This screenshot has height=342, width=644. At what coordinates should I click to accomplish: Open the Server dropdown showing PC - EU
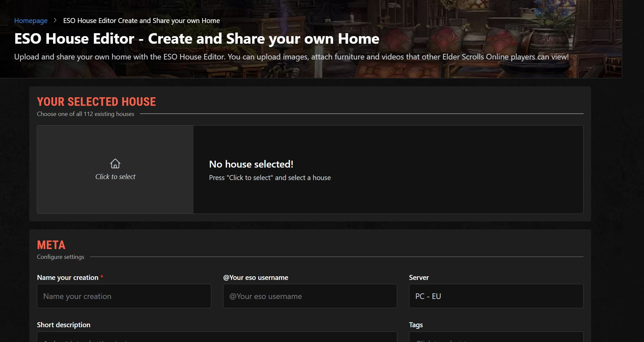click(x=496, y=296)
